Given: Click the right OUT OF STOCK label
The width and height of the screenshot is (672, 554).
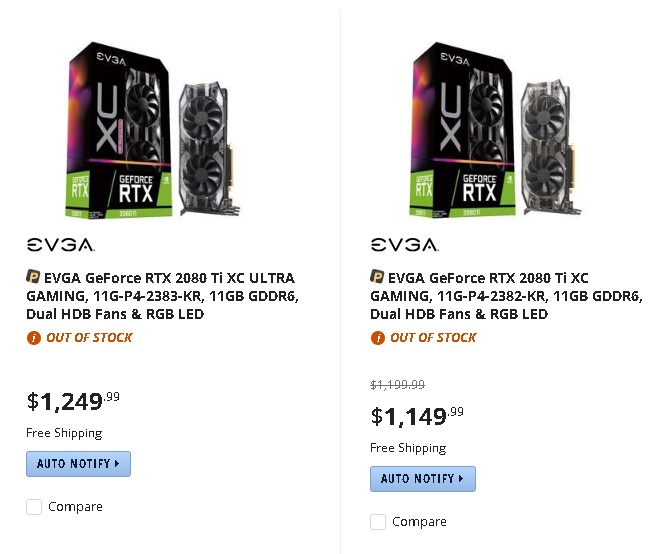Looking at the screenshot, I should 433,338.
